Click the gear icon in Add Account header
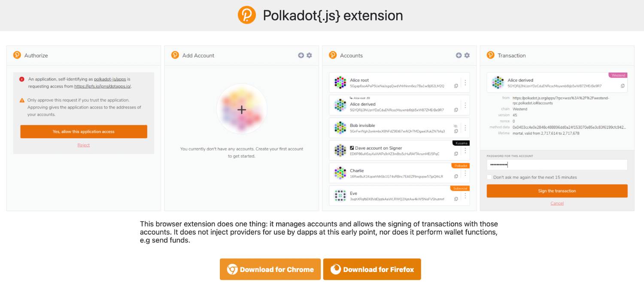This screenshot has height=290, width=644. point(310,55)
